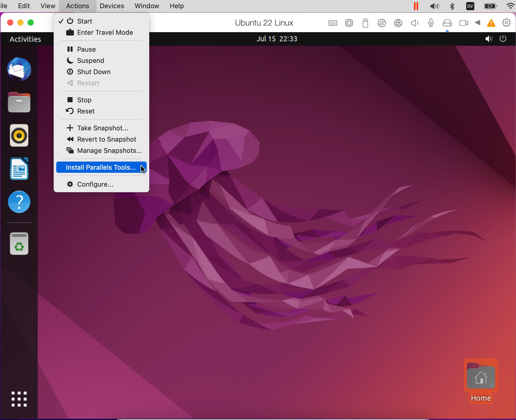Select Take Snapshot from the menu

pos(102,128)
